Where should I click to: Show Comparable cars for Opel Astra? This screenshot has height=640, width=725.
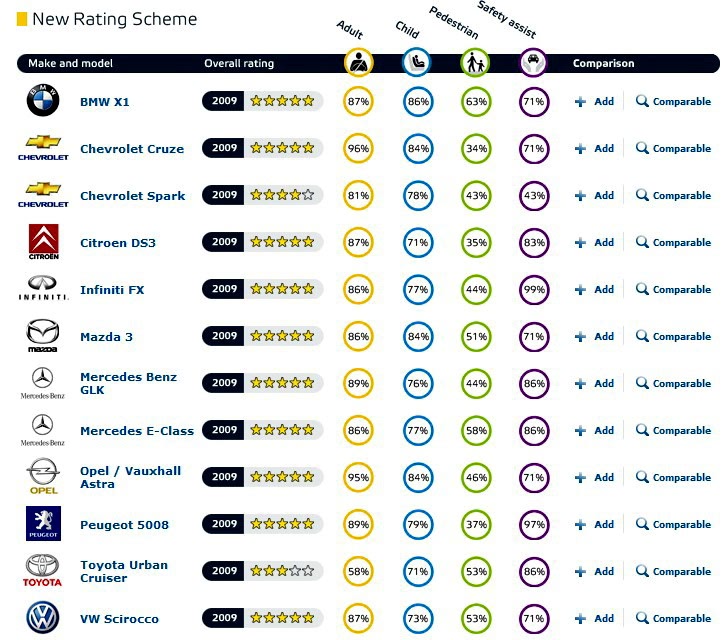(x=673, y=477)
